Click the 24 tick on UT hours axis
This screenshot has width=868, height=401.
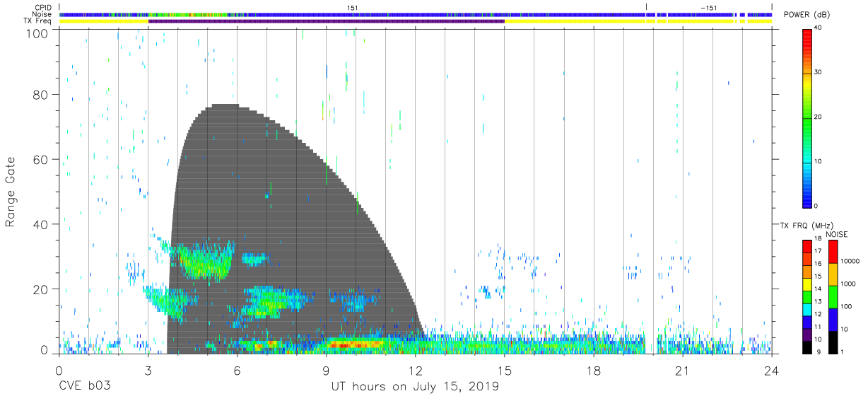pyautogui.click(x=772, y=370)
